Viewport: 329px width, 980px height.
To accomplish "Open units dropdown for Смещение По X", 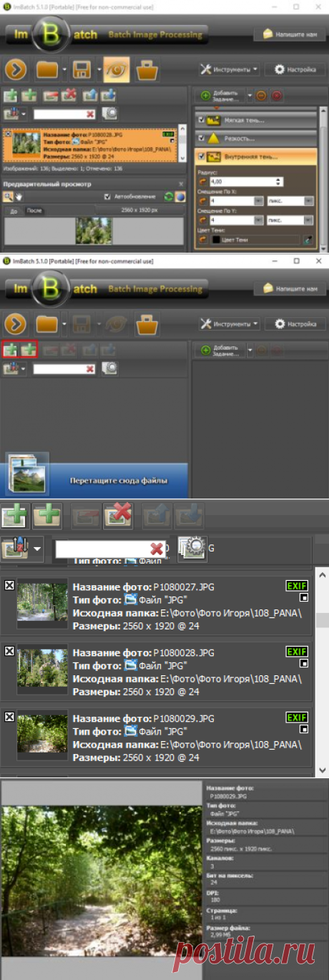I will (290, 201).
